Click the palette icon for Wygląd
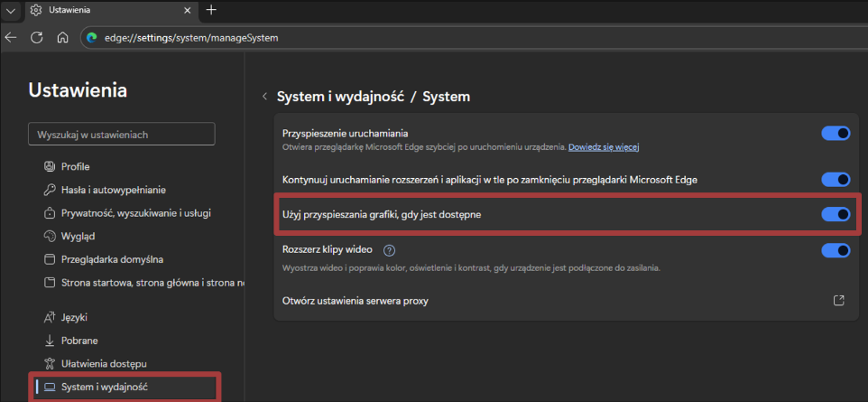Viewport: 868px width, 402px height. (50, 236)
